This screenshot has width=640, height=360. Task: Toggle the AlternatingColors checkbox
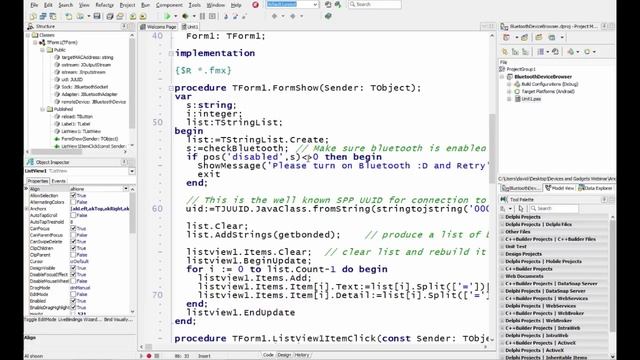[73, 202]
